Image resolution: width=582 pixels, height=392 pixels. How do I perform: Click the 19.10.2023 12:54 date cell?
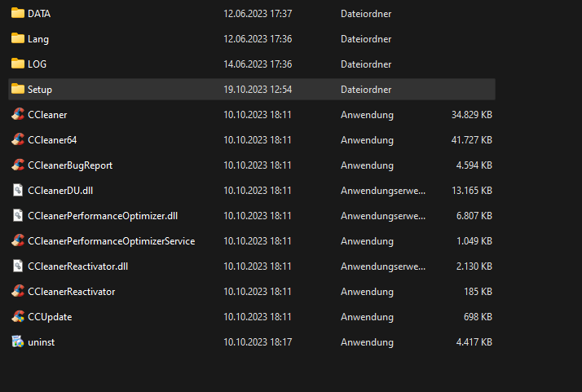tap(258, 90)
